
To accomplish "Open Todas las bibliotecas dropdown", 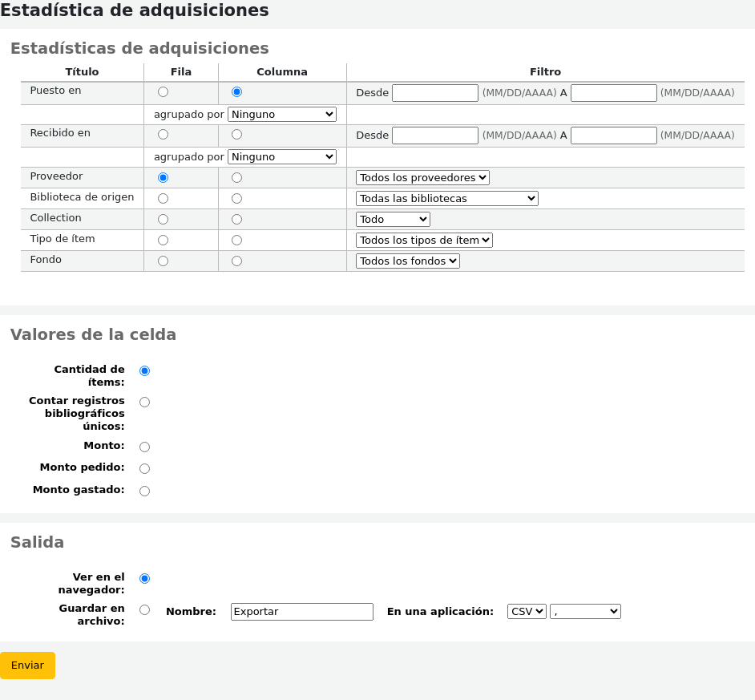I will [x=447, y=199].
